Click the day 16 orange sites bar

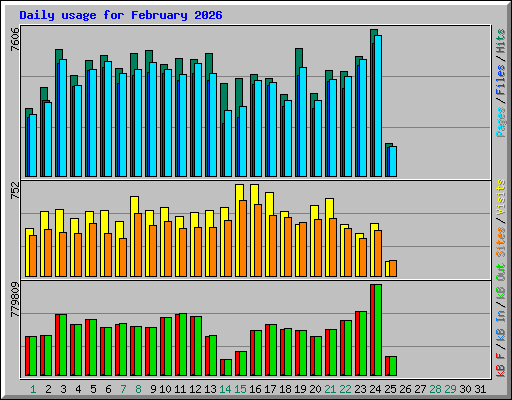point(258,240)
